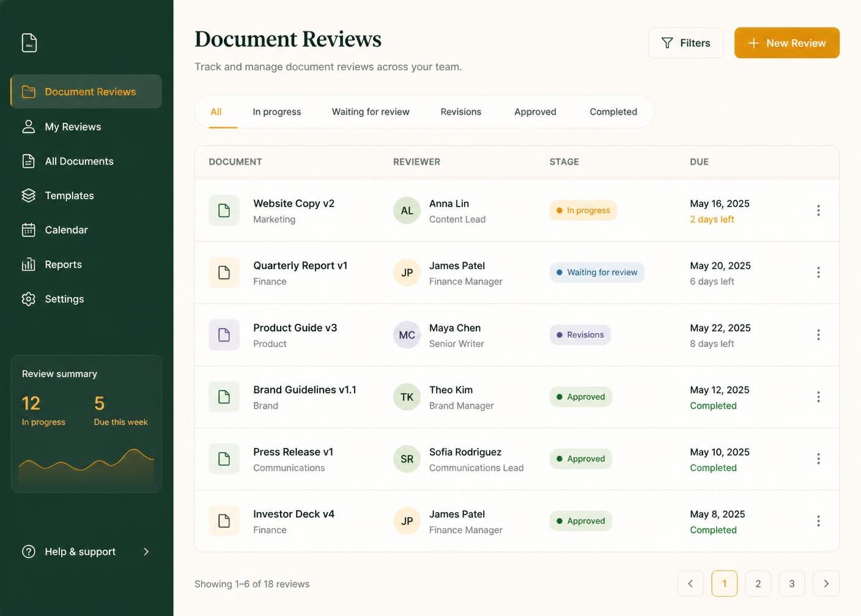The image size is (861, 616).
Task: Open more options for Product Guide v3
Action: click(818, 335)
